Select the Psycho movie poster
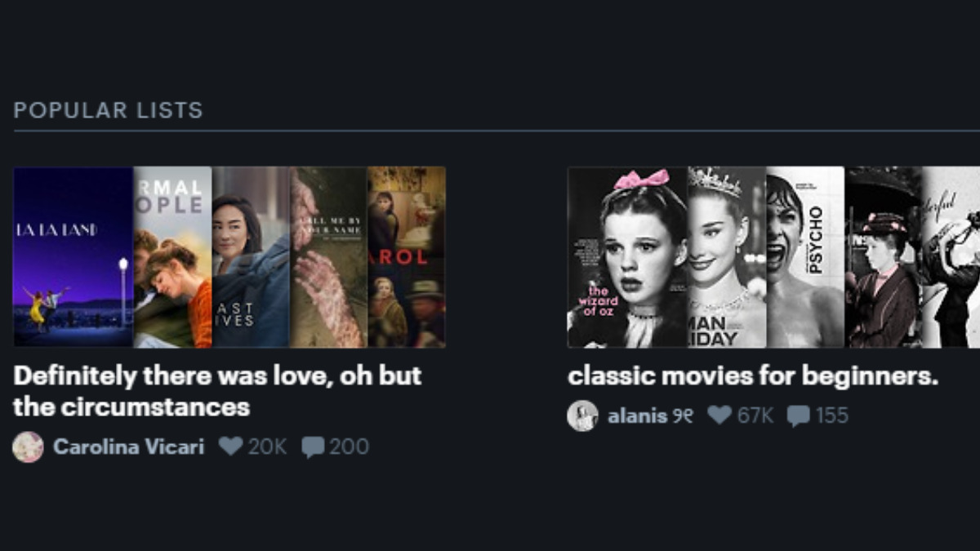 point(805,257)
